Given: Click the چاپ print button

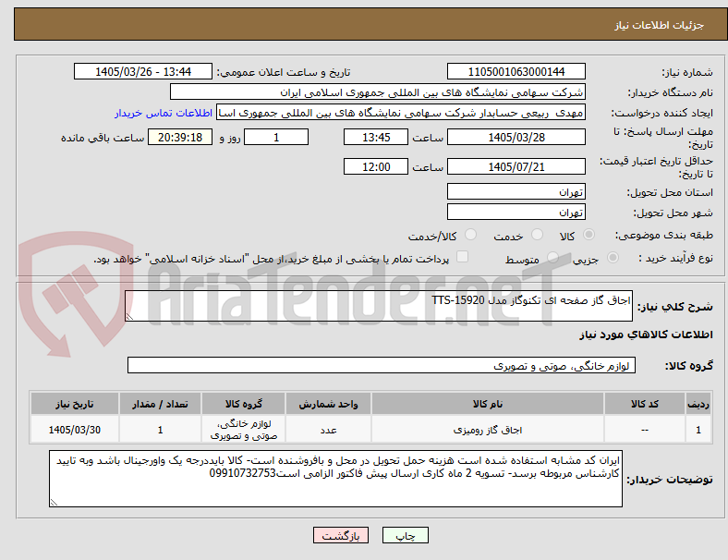Looking at the screenshot, I should point(406,535).
